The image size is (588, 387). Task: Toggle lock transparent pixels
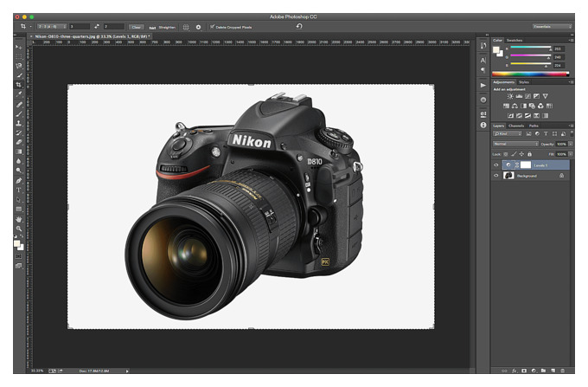coord(506,154)
